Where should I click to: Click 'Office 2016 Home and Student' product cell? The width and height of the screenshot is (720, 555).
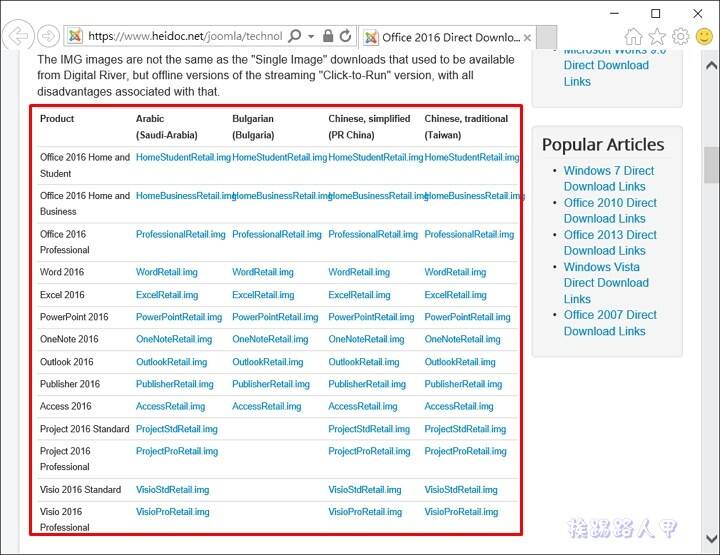[85, 165]
